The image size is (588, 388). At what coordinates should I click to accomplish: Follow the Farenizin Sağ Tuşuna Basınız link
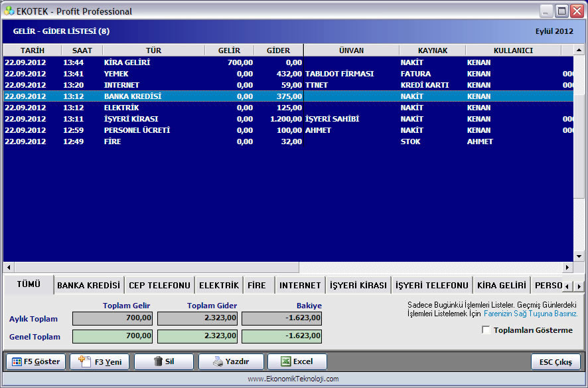click(531, 314)
